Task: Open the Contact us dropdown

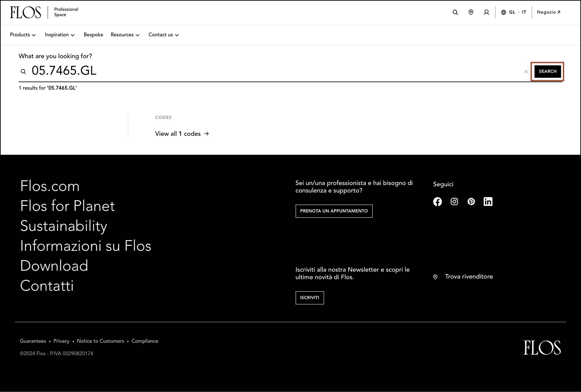Action: pyautogui.click(x=164, y=35)
